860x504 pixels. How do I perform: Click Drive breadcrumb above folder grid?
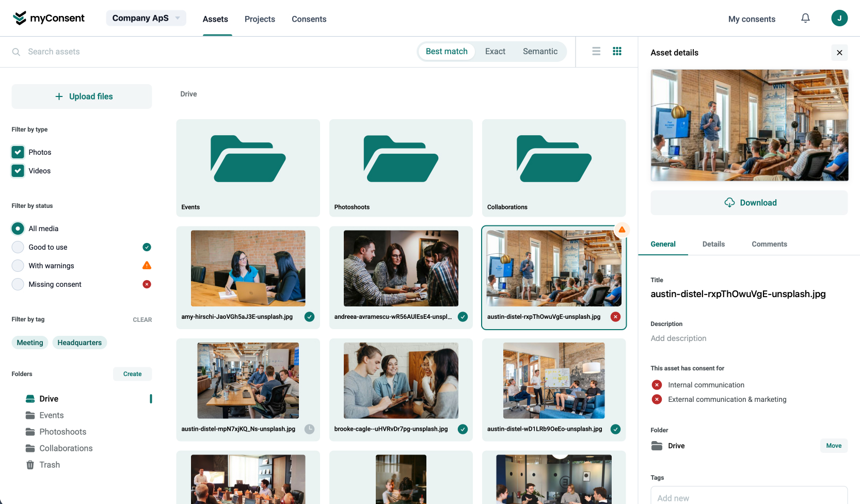point(188,94)
